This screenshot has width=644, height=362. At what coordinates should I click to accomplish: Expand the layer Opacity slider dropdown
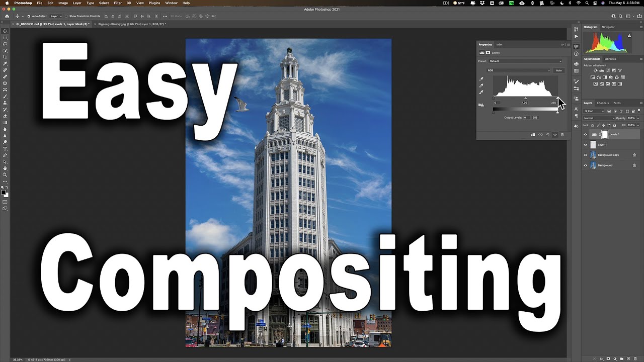click(x=638, y=118)
